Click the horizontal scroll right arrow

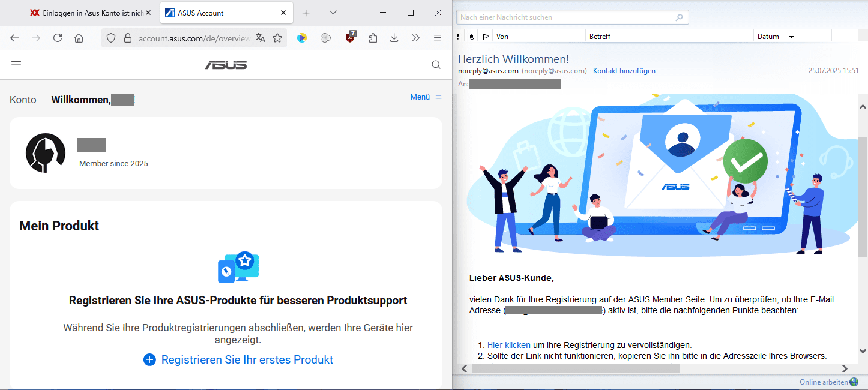[845, 368]
